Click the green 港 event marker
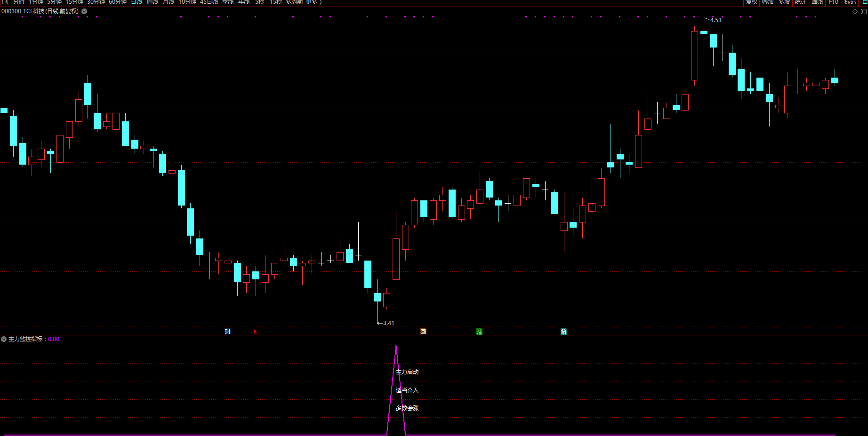This screenshot has width=868, height=436. [479, 332]
